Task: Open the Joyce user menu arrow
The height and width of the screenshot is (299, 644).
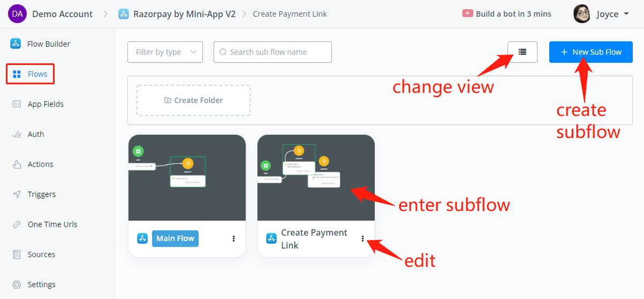Action: click(626, 14)
